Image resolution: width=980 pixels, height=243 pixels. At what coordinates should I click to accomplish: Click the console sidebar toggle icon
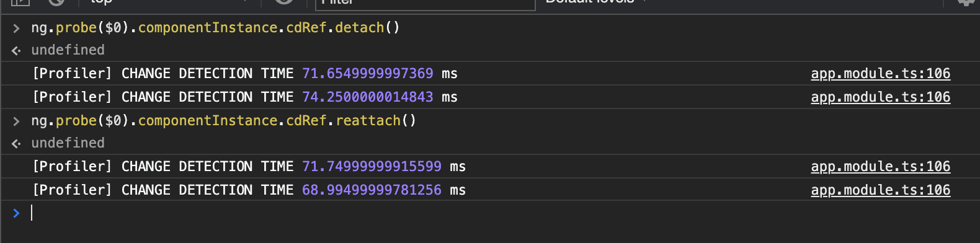20,2
